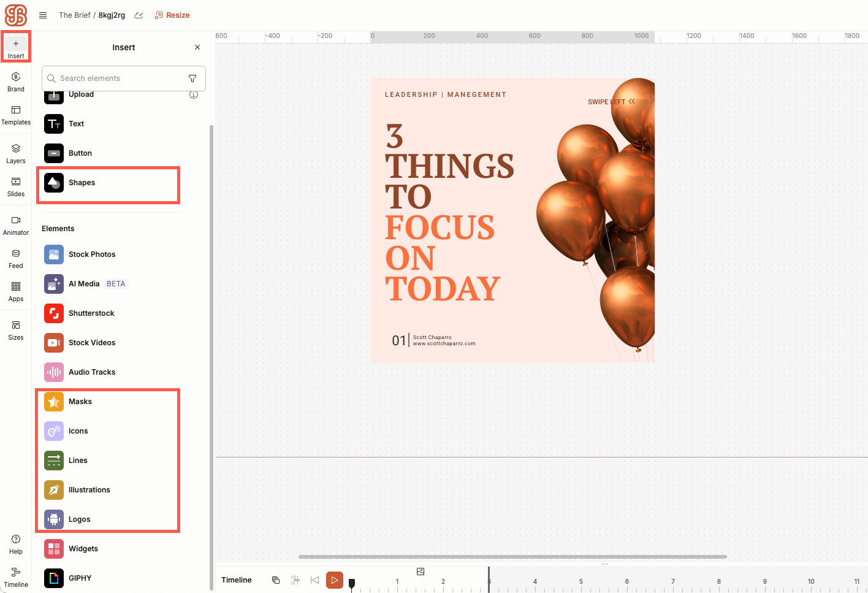Open the Sizes panel
The image size is (868, 593).
[x=16, y=330]
